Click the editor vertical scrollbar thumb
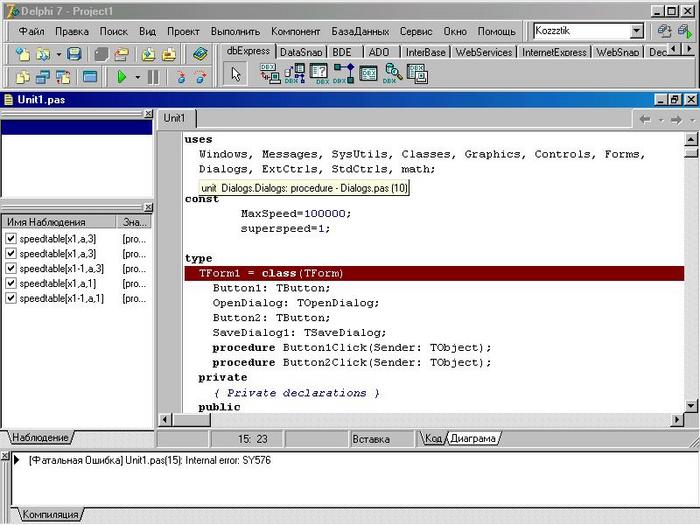The height and width of the screenshot is (525, 700). tap(691, 153)
